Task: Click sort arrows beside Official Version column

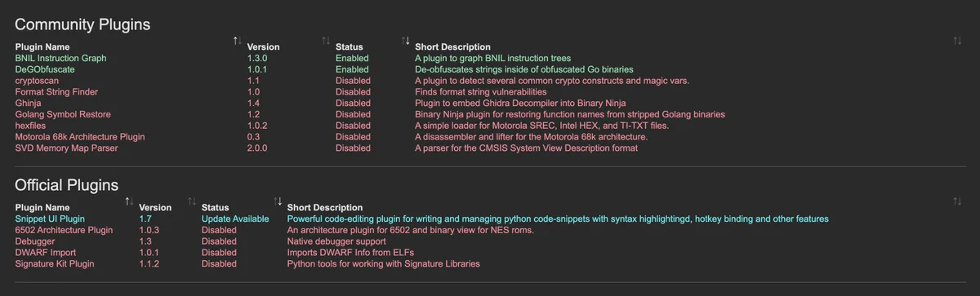Action: [x=191, y=201]
